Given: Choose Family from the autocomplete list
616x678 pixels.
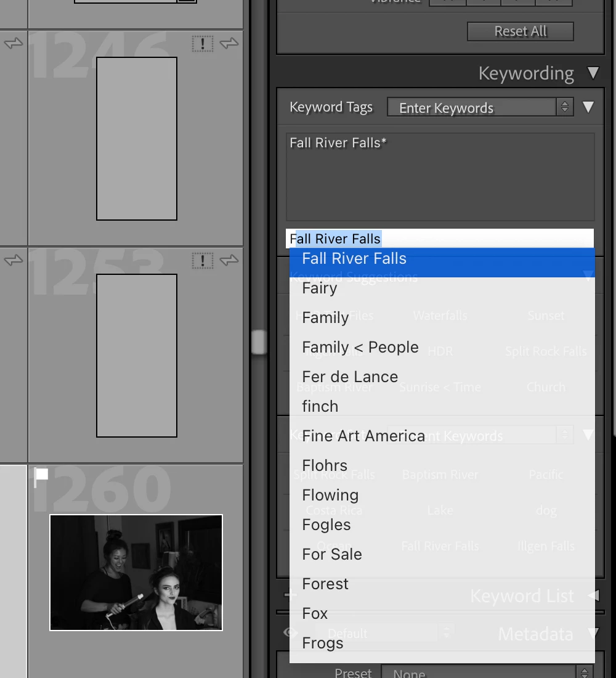Looking at the screenshot, I should [x=442, y=317].
